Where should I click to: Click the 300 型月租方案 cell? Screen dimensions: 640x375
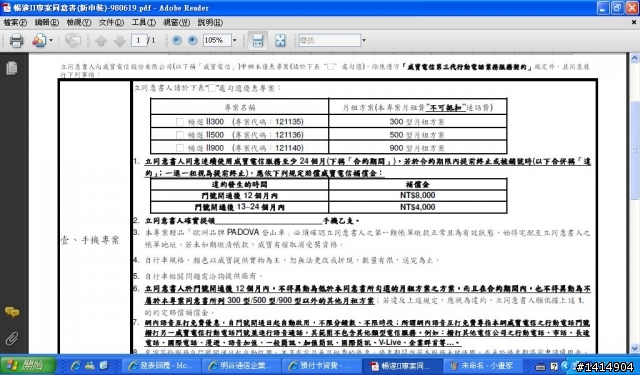pos(417,122)
